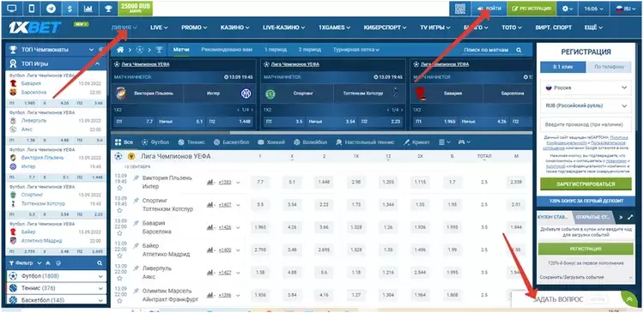This screenshot has width=644, height=313.
Task: Click the Зарегистрироваться button
Action: click(x=586, y=184)
